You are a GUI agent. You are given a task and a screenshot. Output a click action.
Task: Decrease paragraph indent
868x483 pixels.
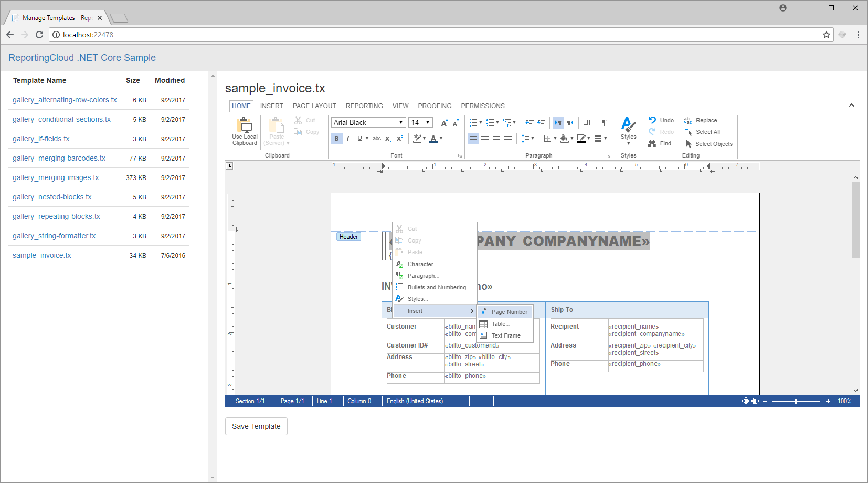click(x=530, y=123)
